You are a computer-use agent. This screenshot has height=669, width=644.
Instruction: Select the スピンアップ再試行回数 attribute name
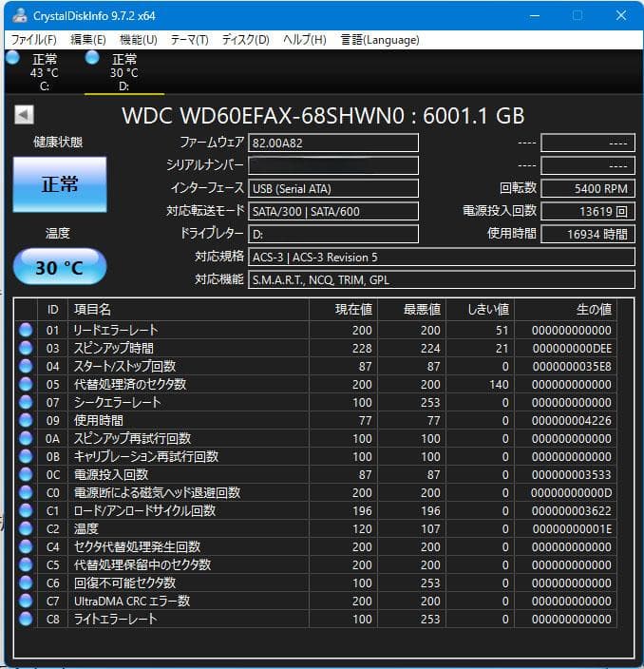(133, 438)
